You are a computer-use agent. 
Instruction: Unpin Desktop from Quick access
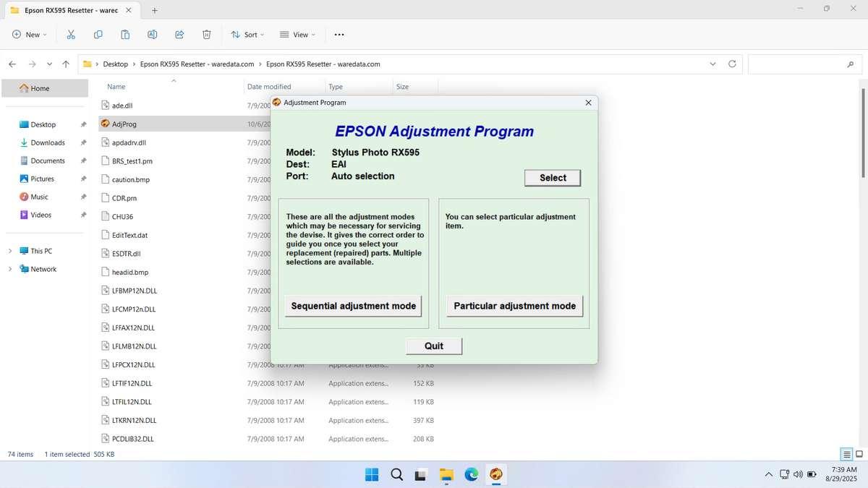[83, 124]
